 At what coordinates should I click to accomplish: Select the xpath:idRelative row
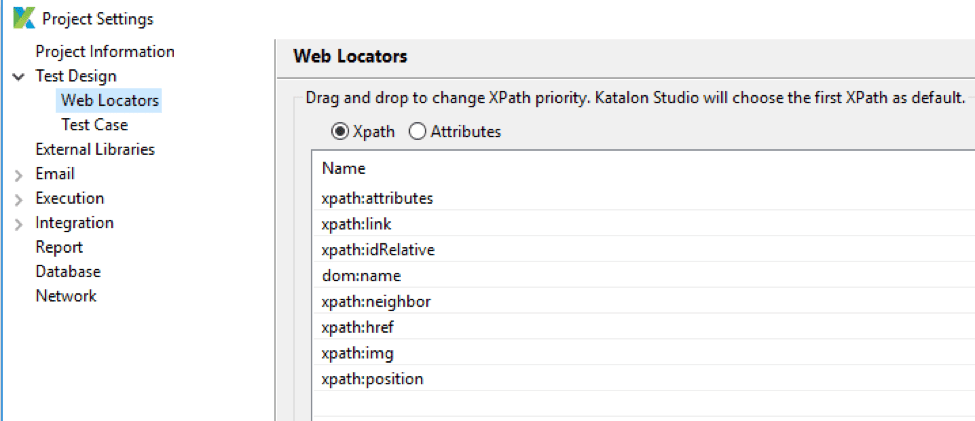(644, 250)
